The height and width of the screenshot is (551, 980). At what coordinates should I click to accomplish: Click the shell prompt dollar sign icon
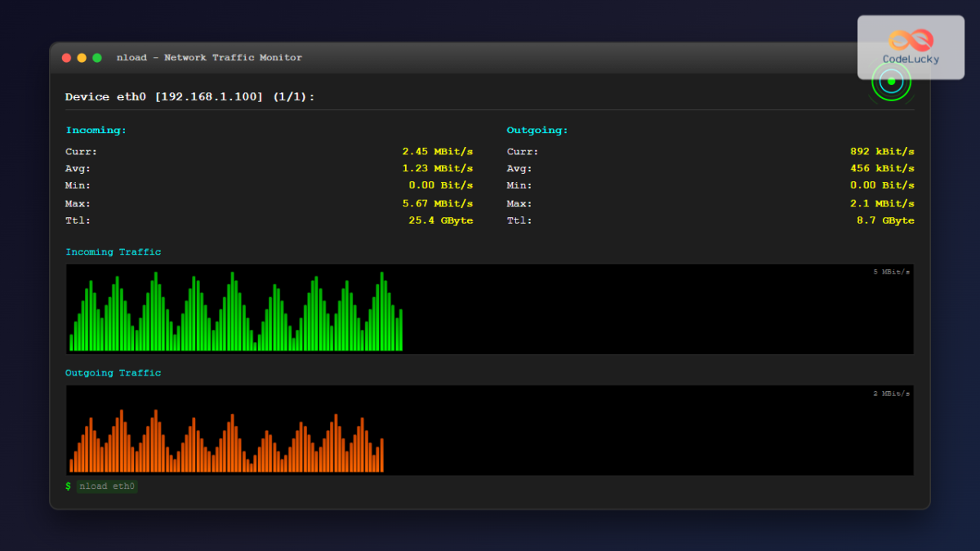click(x=69, y=487)
